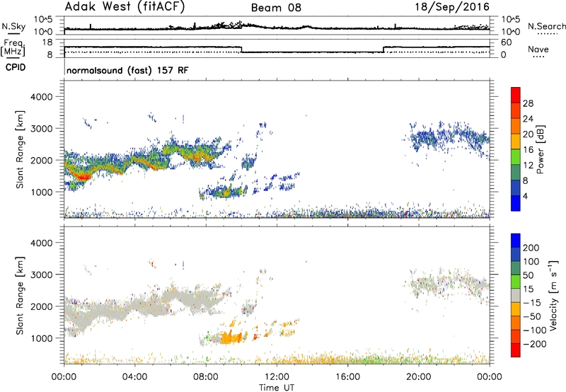Click the gray band of velocity color bar
Viewport: 566px width, 392px height.
tap(516, 296)
